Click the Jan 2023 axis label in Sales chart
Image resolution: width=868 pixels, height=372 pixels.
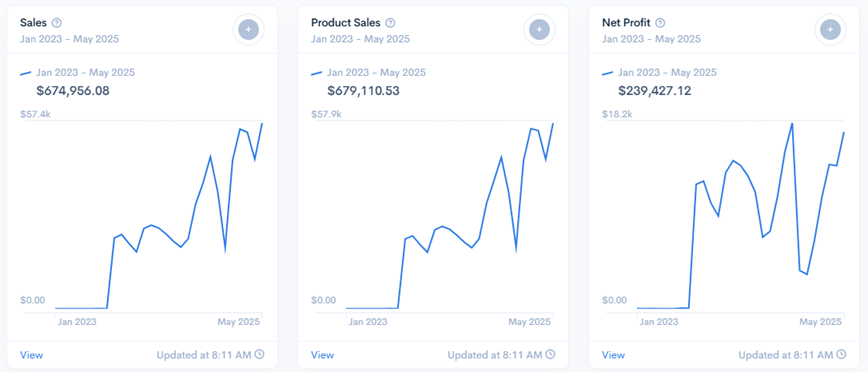pyautogui.click(x=77, y=322)
